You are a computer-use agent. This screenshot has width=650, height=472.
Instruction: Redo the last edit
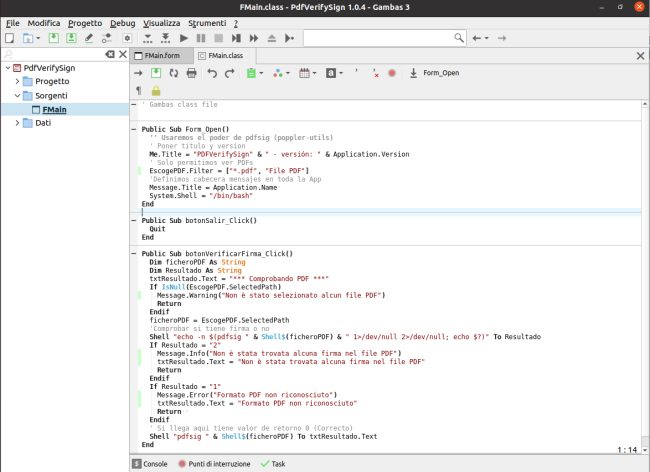coord(229,73)
